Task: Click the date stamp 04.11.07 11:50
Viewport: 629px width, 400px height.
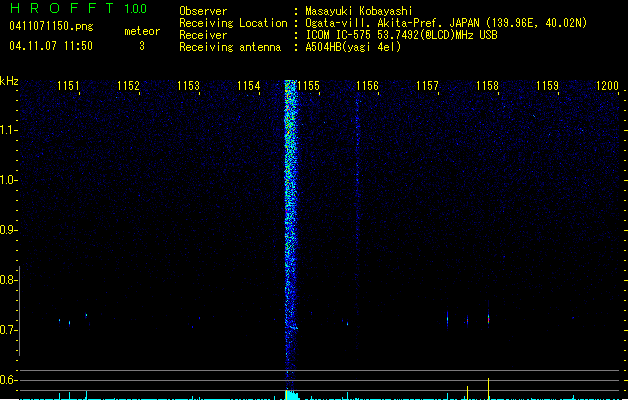Action: click(51, 46)
